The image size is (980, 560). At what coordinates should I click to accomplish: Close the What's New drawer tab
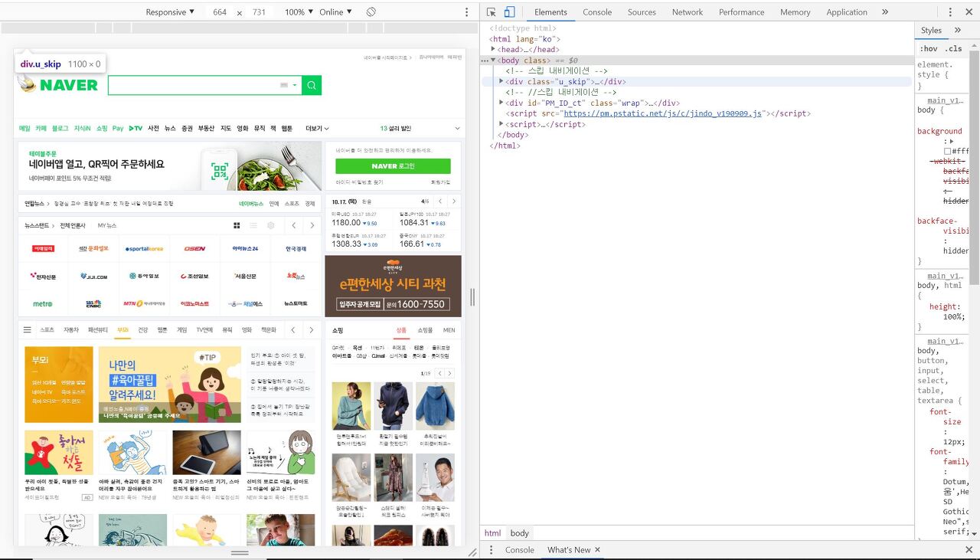597,550
